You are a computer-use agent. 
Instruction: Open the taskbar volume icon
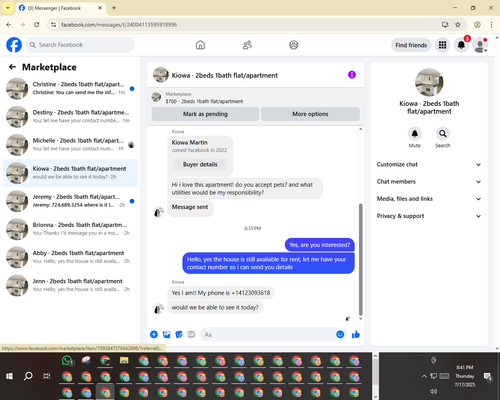(433, 391)
